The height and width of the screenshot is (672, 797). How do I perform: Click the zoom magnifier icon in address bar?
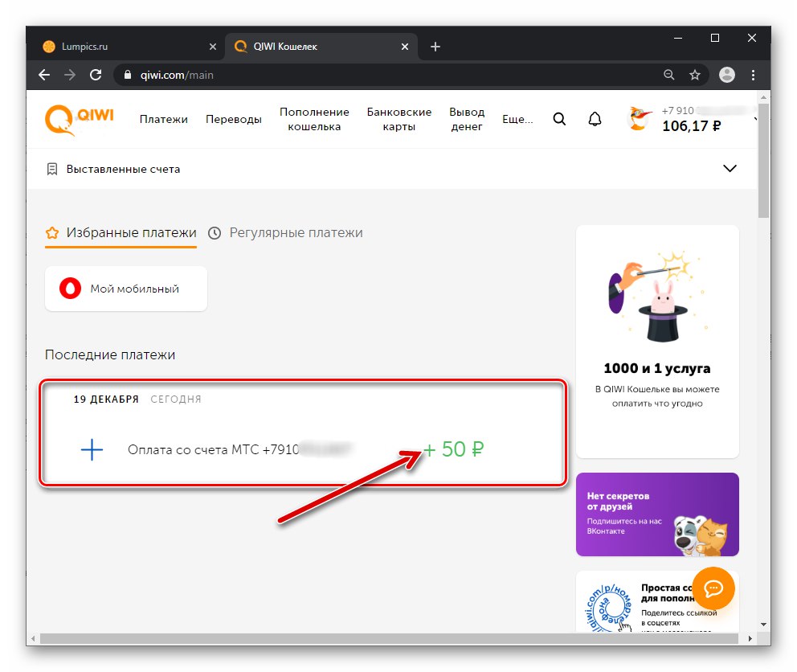point(669,75)
